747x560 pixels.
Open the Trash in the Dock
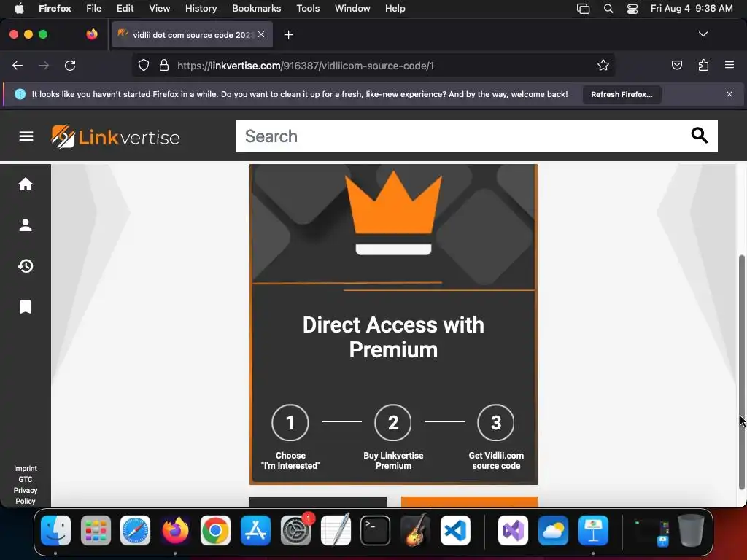691,531
